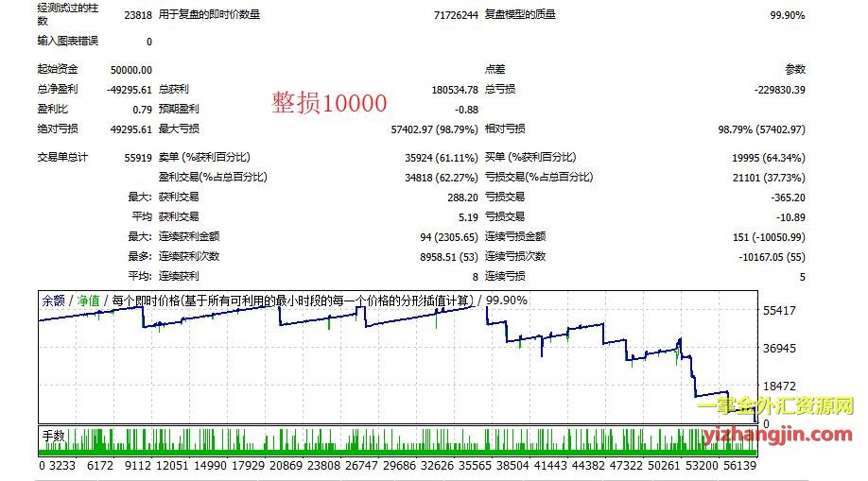
Task: Click the 总亏损 value -229830.39
Action: [x=773, y=89]
